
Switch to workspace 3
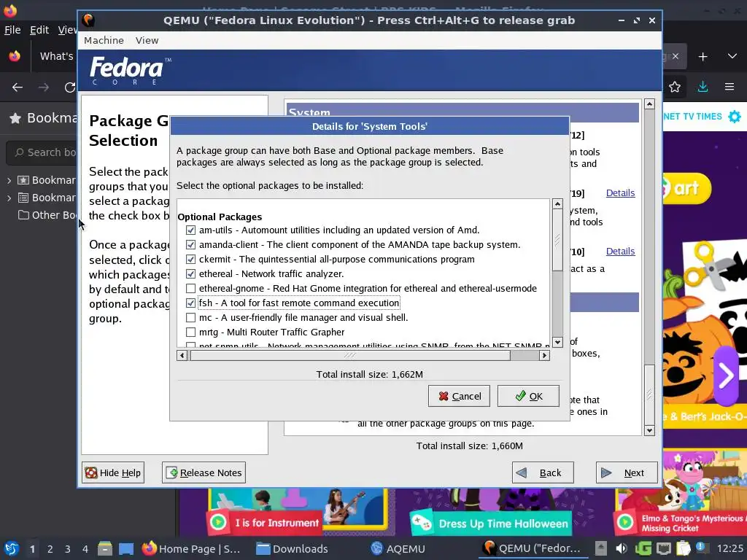(x=68, y=549)
